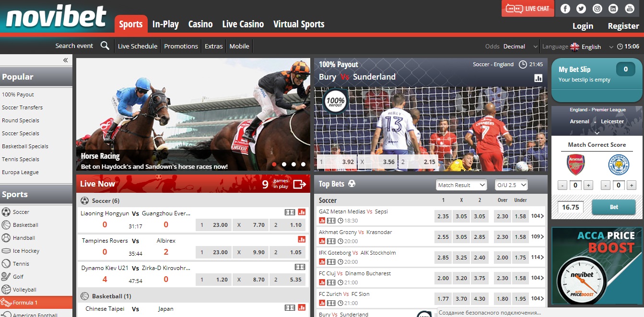This screenshot has height=317, width=644.
Task: Expand 114 markets for IFK Goteborg match
Action: pos(538,258)
